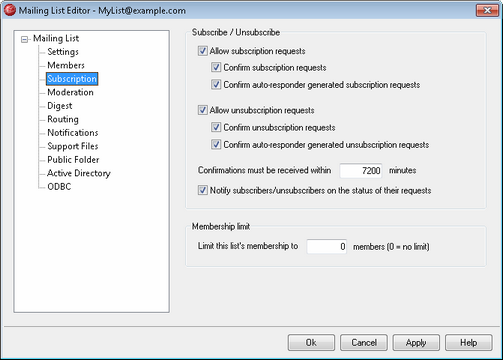Image resolution: width=503 pixels, height=360 pixels.
Task: Click the Help button
Action: 469,343
